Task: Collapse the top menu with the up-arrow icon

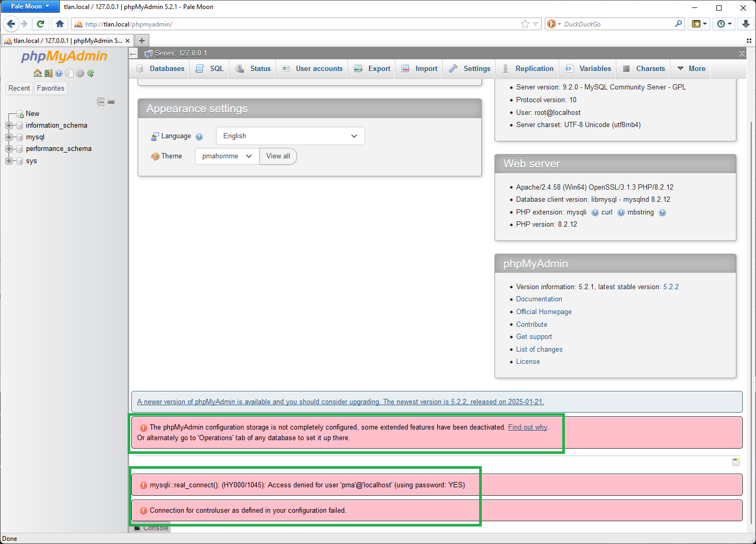Action: [742, 54]
